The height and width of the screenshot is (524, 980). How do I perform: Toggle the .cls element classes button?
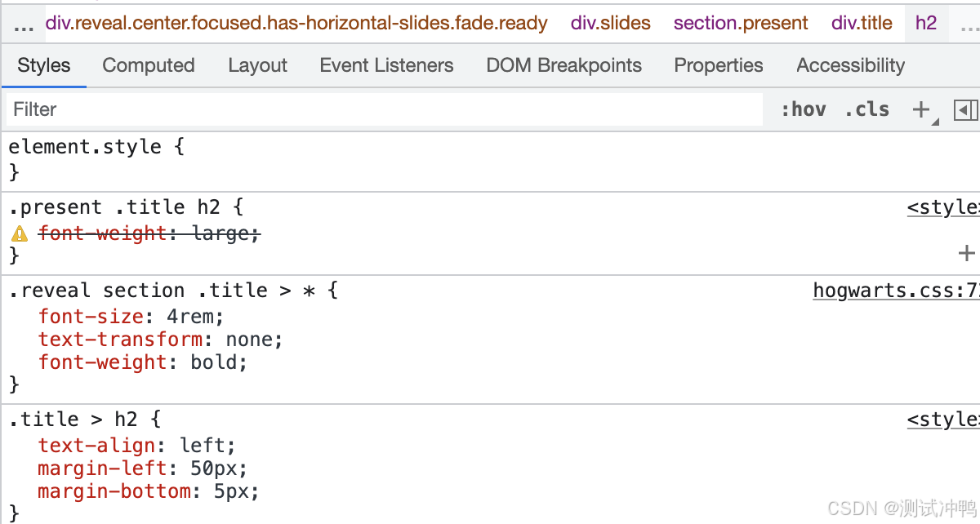866,109
